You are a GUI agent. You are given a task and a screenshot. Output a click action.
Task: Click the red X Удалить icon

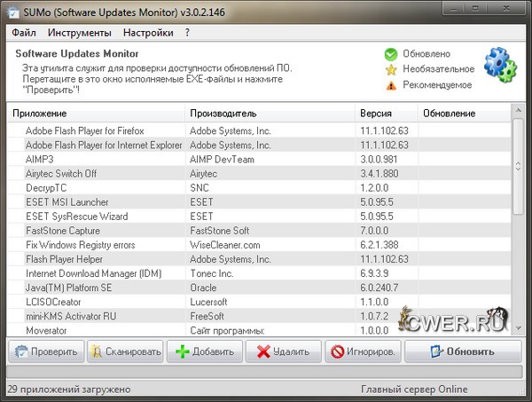(263, 351)
